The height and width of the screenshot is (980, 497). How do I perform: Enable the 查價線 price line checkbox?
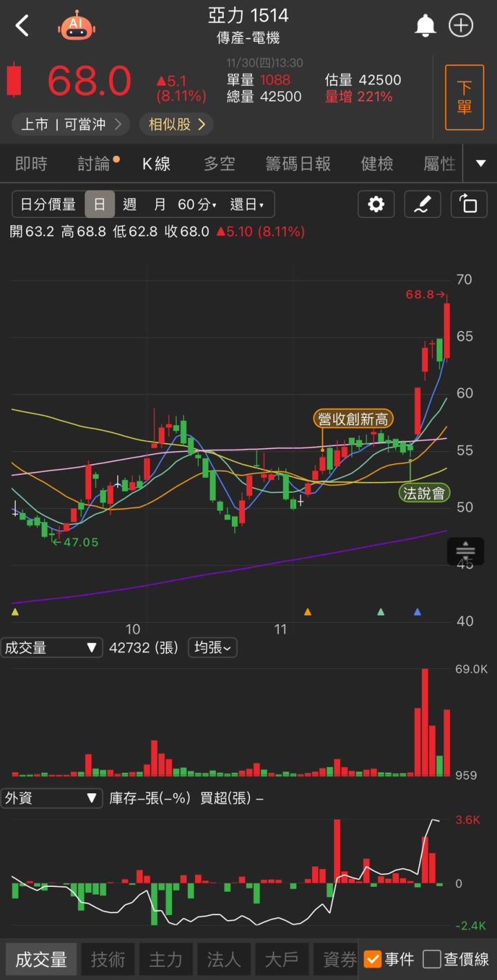(432, 959)
